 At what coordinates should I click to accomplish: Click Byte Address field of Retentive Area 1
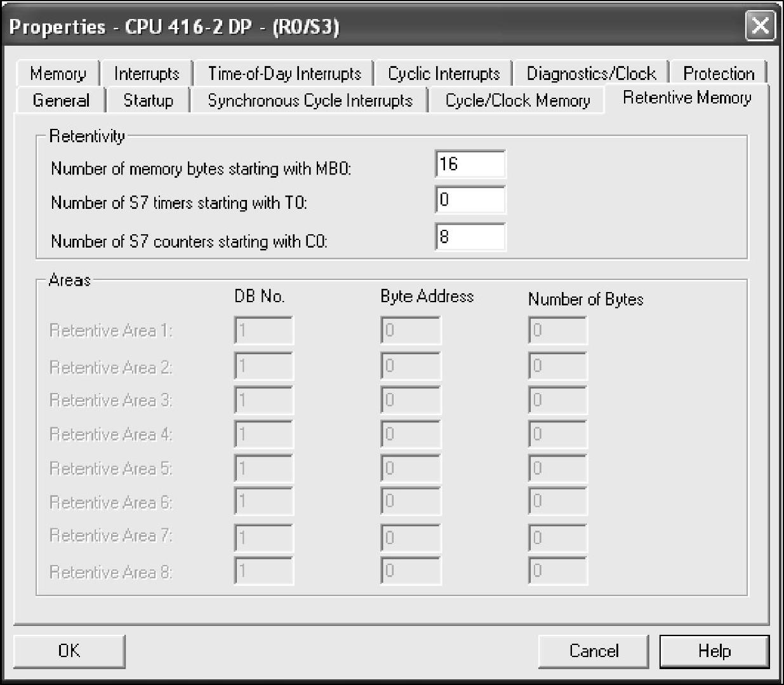(411, 331)
